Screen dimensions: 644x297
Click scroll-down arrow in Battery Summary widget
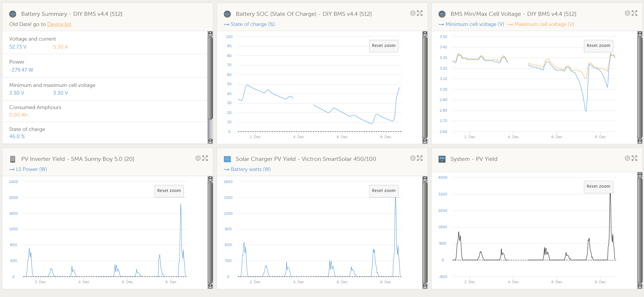(x=210, y=141)
